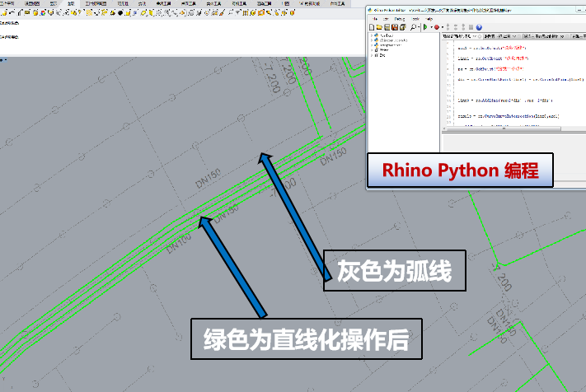Viewport: 586px width, 392px height.
Task: Close the second script tab
Action: [x=519, y=36]
